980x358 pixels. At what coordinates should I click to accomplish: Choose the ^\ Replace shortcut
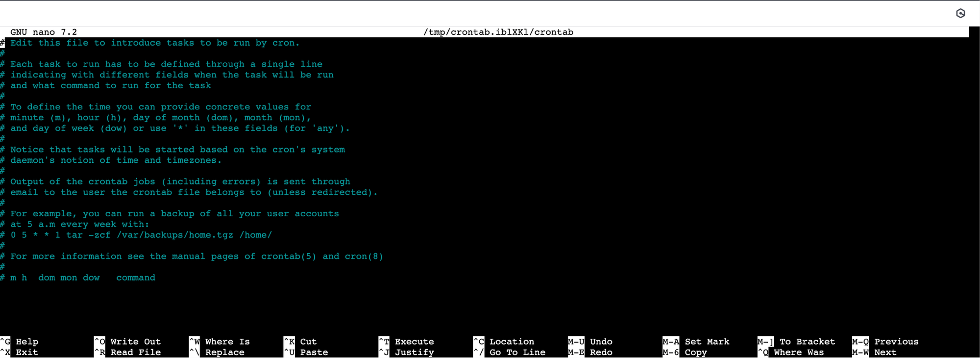coord(217,352)
